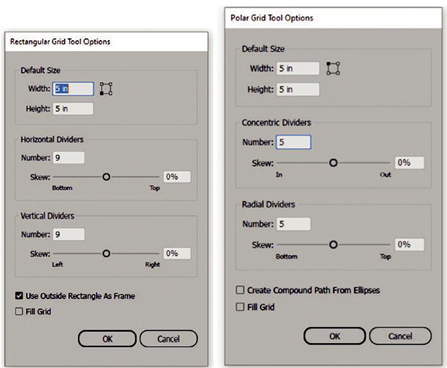The image size is (447, 368).
Task: Click the Vertical Dividers skew slider handle
Action: tap(106, 254)
